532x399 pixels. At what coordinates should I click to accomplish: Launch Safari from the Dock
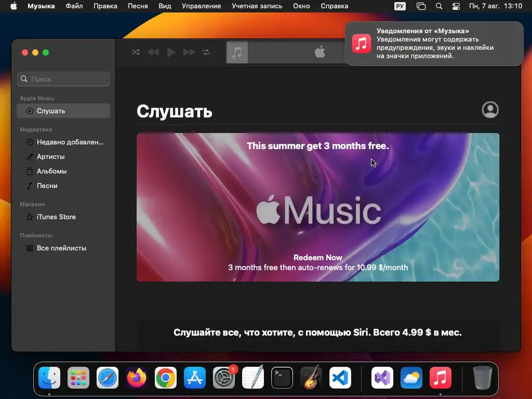pyautogui.click(x=108, y=378)
